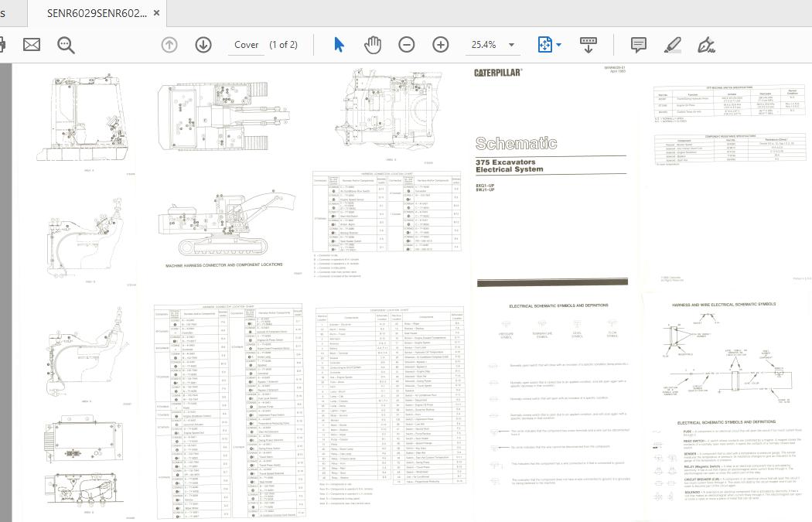Image resolution: width=812 pixels, height=522 pixels.
Task: Open the fit page options arrow
Action: coord(559,45)
